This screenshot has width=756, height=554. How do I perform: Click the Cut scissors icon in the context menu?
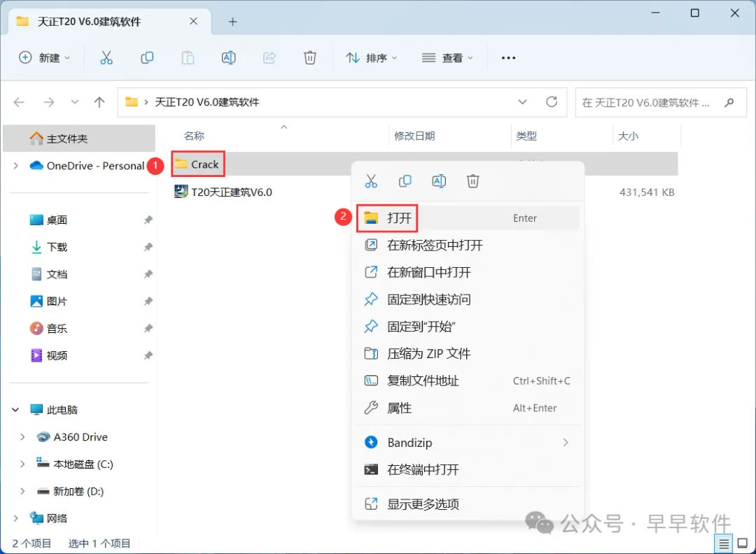click(x=371, y=181)
